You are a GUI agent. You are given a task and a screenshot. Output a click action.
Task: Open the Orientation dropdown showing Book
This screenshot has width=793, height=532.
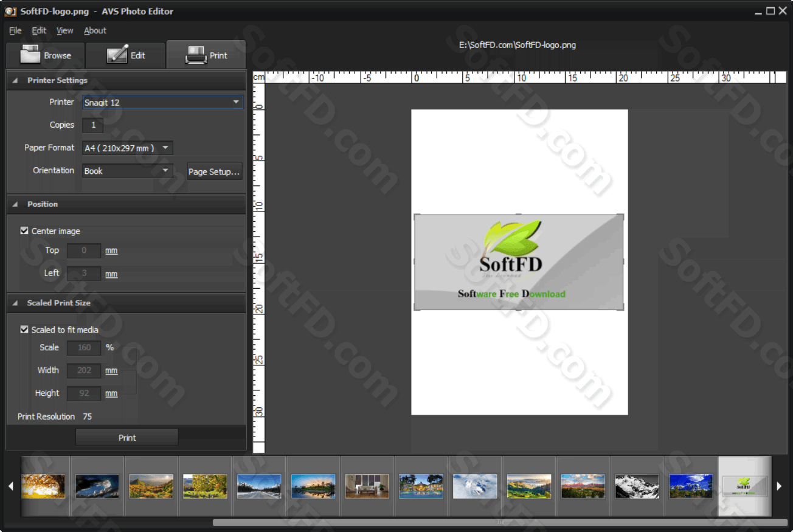click(x=127, y=171)
